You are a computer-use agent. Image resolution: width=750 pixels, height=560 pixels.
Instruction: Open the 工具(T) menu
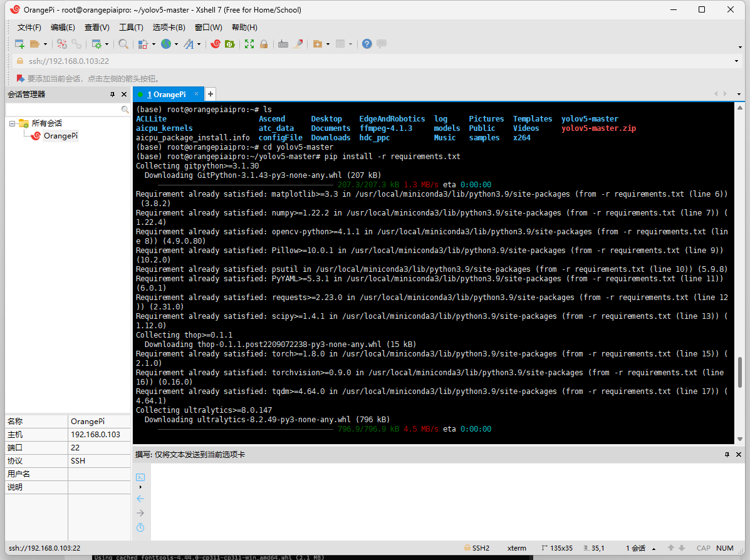click(x=131, y=28)
